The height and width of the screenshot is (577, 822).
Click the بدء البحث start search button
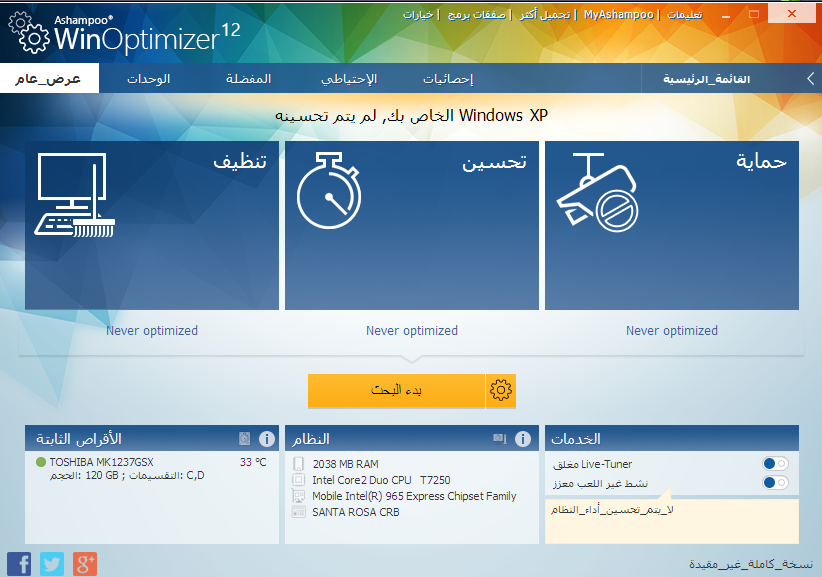click(x=396, y=391)
